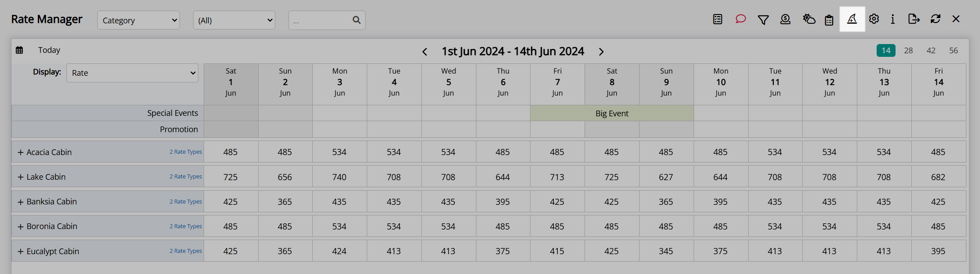The height and width of the screenshot is (274, 980).
Task: Go to the next date range arrow
Action: pyautogui.click(x=601, y=52)
